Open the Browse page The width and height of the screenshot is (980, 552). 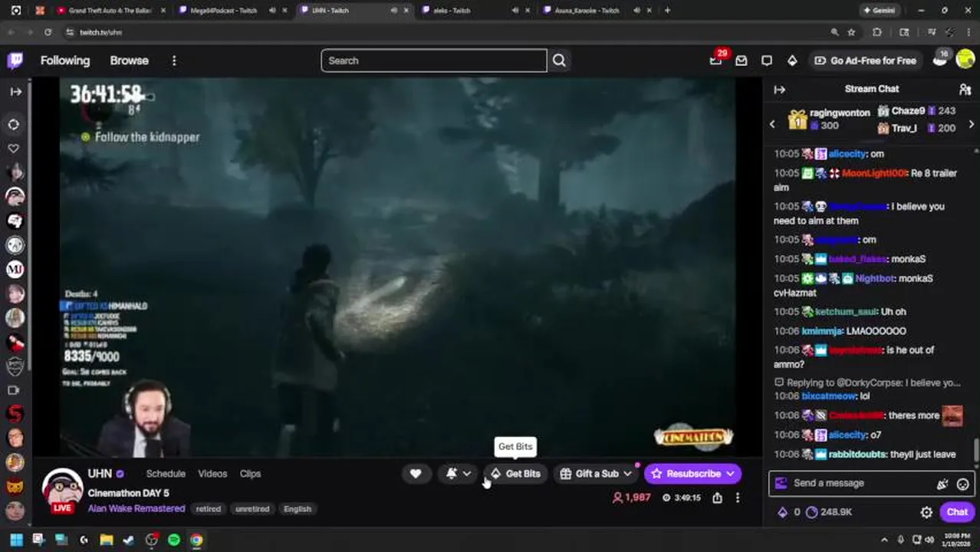pos(129,61)
